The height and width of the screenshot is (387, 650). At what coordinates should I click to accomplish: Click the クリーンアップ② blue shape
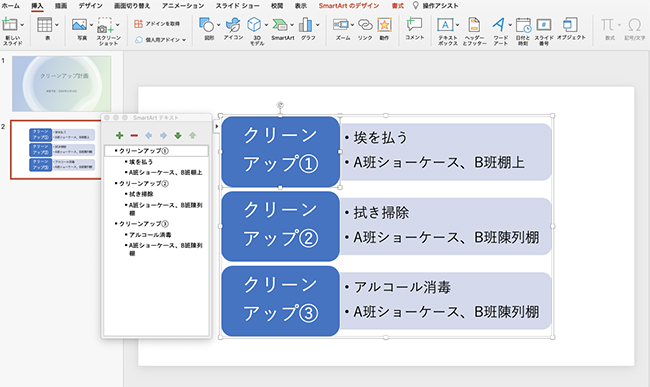point(281,226)
